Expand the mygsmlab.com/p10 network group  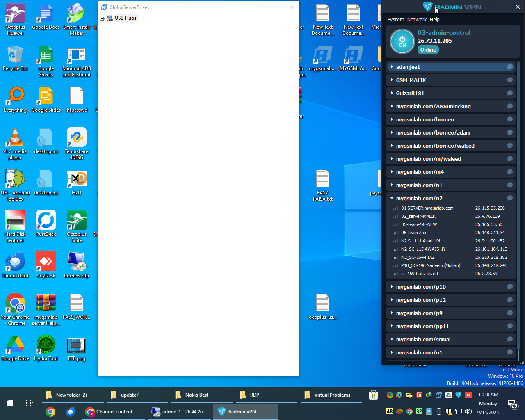pyautogui.click(x=392, y=287)
